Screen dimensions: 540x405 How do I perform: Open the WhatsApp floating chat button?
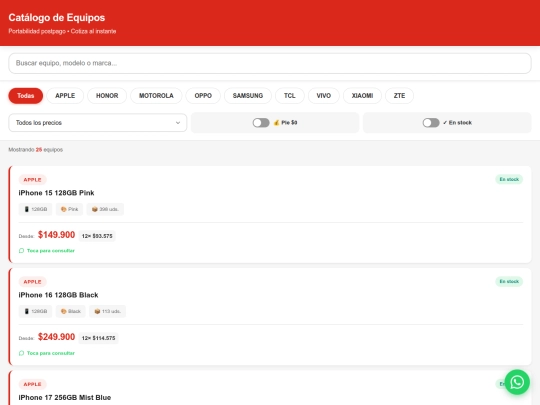[517, 382]
